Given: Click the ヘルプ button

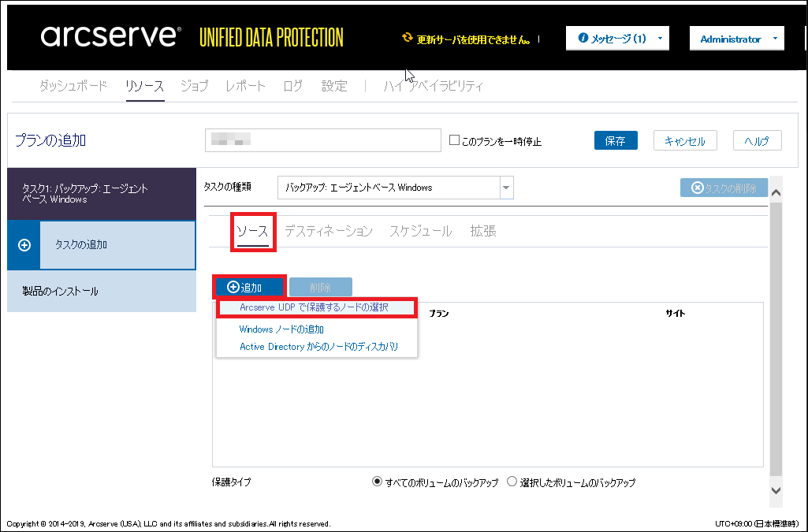Looking at the screenshot, I should coord(758,140).
